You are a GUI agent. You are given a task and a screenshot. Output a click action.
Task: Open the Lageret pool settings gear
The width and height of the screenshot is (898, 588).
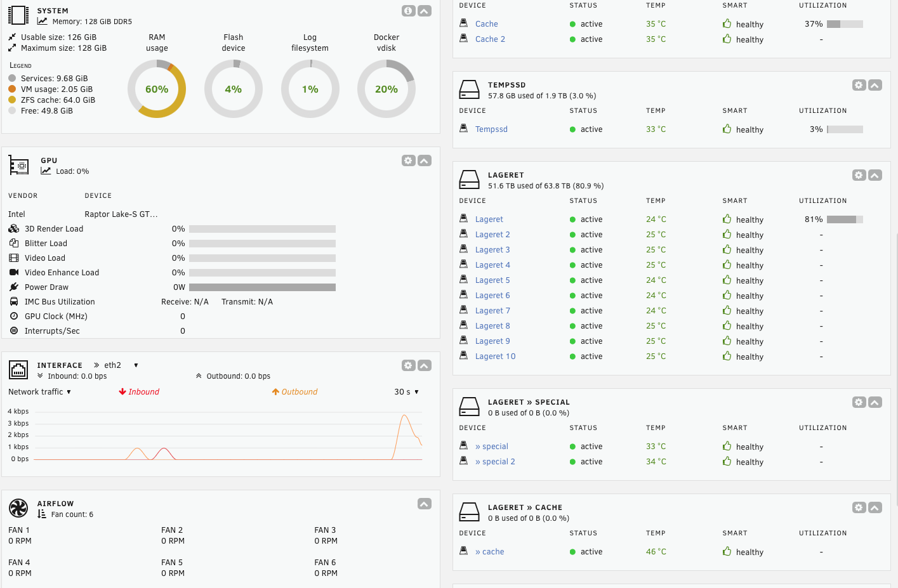tap(859, 175)
